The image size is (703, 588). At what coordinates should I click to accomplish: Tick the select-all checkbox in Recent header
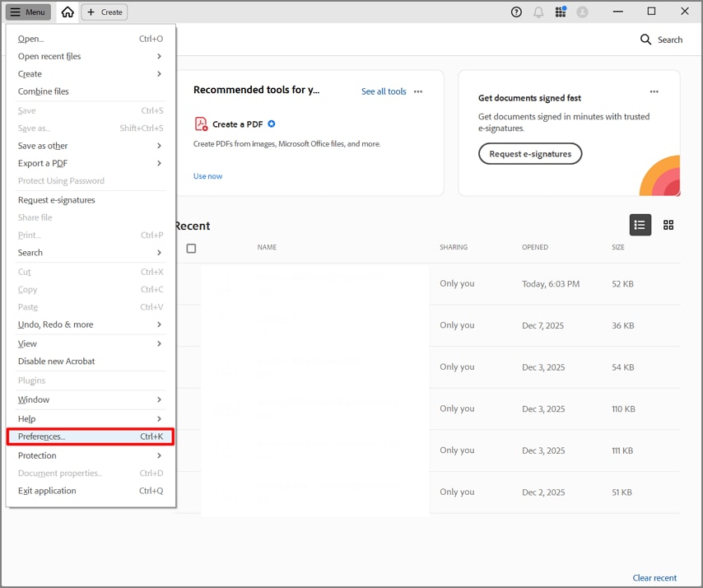(192, 248)
